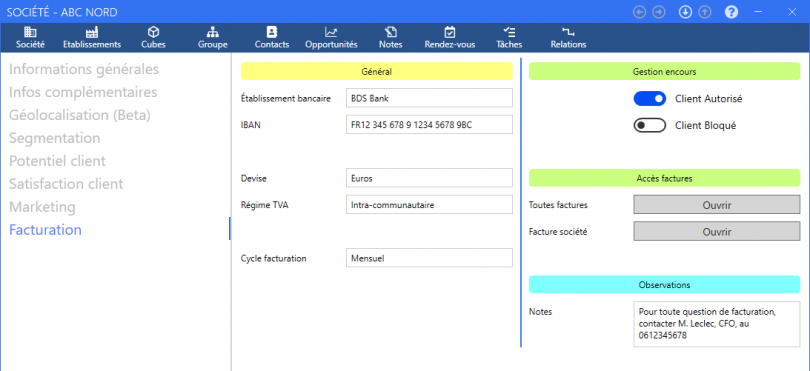This screenshot has height=371, width=810.
Task: Click the Toutes factures label
Action: point(558,205)
